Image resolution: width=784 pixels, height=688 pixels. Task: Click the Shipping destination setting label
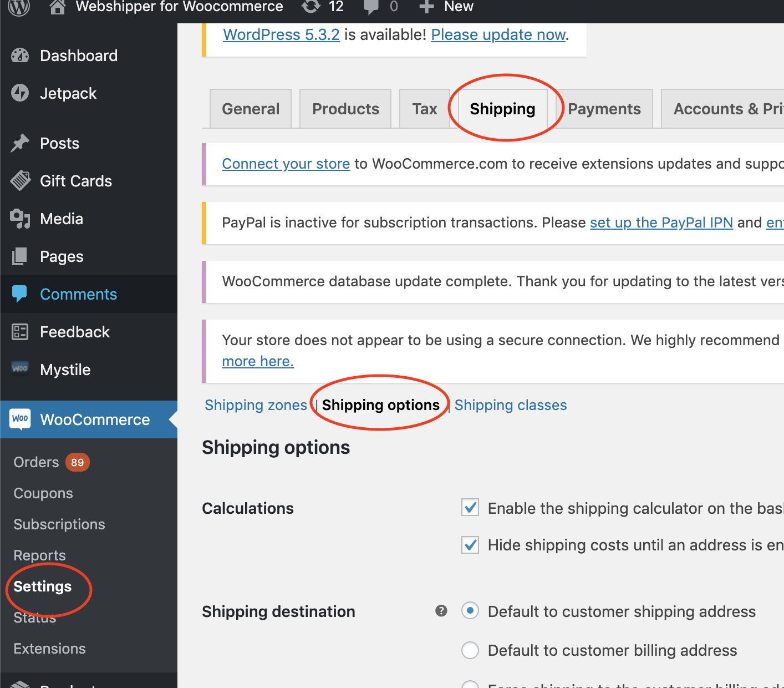[278, 611]
